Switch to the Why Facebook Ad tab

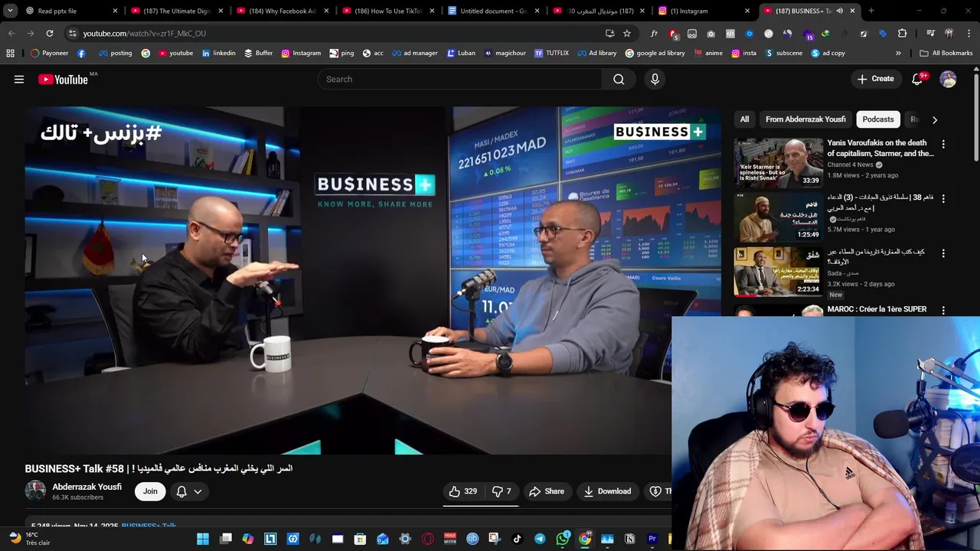click(x=280, y=11)
